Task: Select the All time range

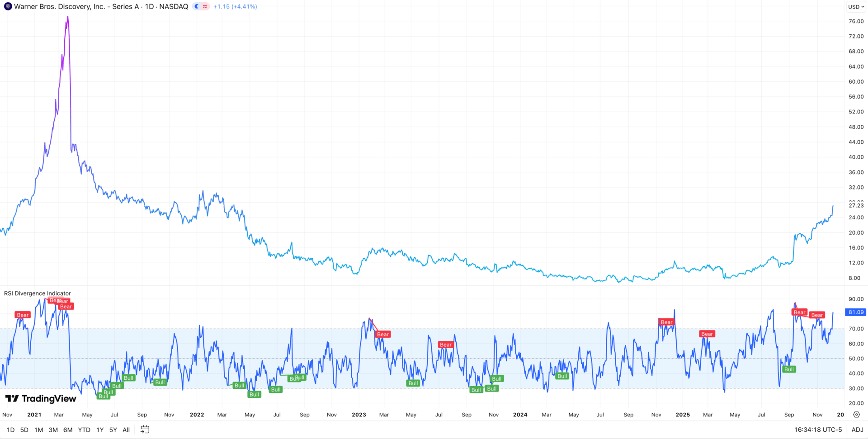Action: click(126, 430)
